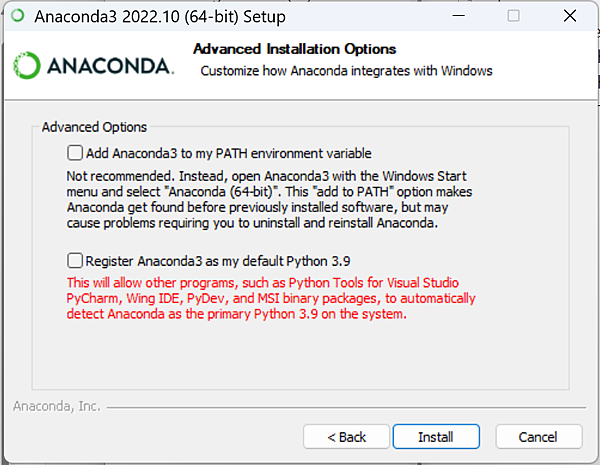
Task: Click the green ring of the Anaconda logo
Action: click(x=26, y=65)
